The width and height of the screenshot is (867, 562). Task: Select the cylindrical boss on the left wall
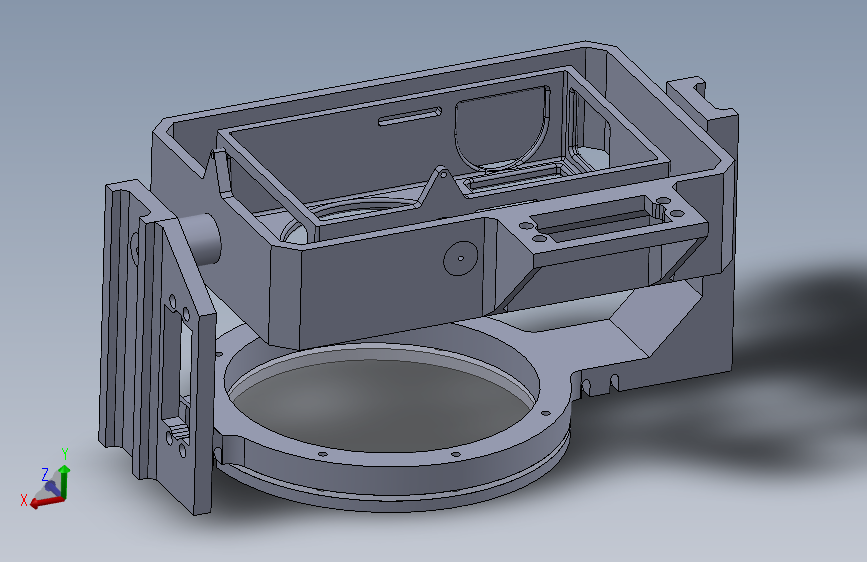point(202,239)
